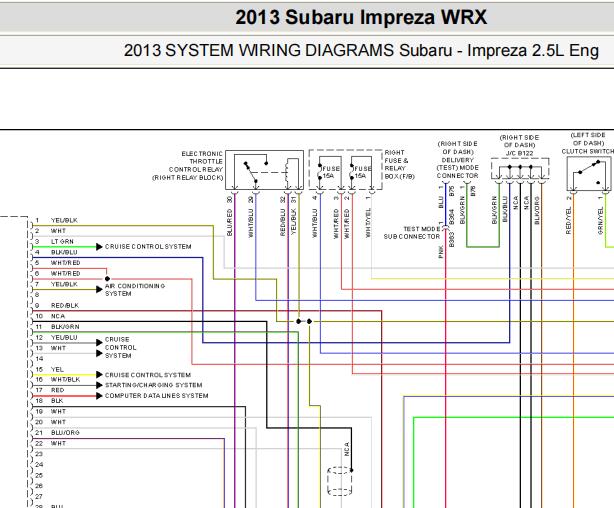Select pin 5 'WHT/RED' label

pyautogui.click(x=65, y=263)
